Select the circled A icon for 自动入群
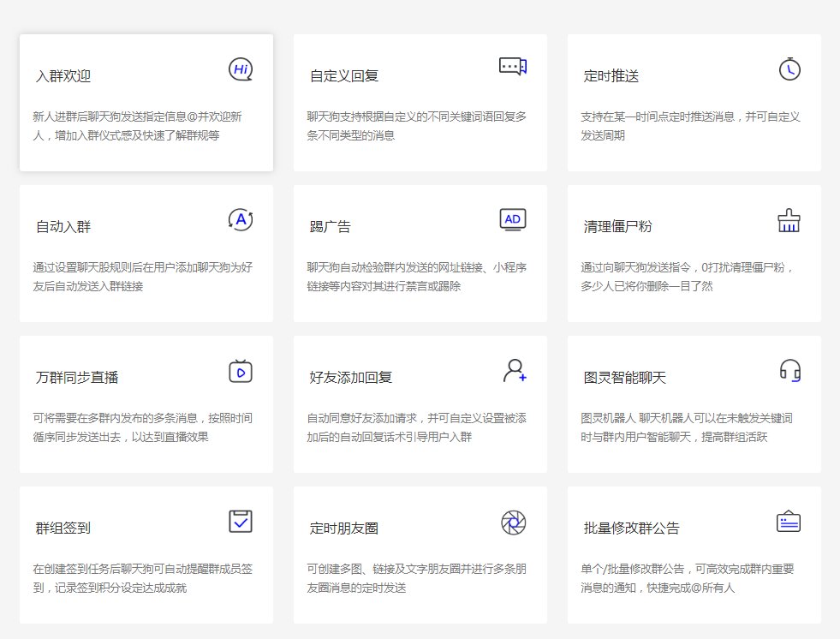Image resolution: width=840 pixels, height=639 pixels. (x=239, y=220)
